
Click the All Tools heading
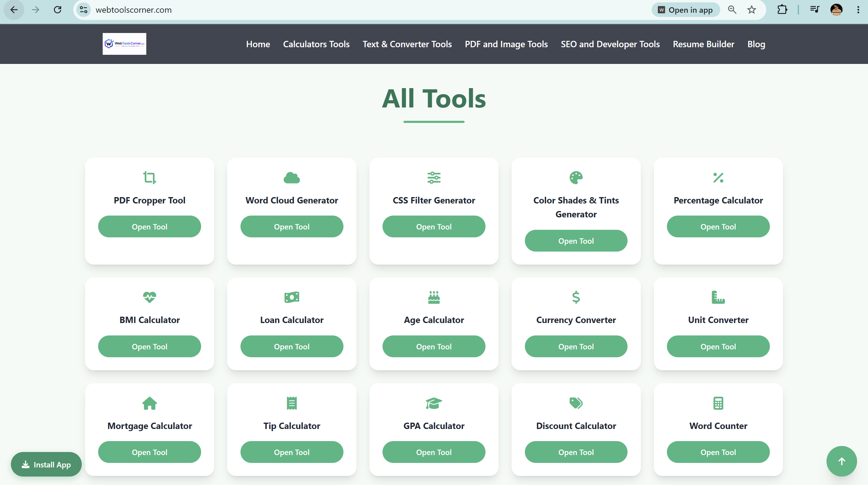tap(434, 98)
